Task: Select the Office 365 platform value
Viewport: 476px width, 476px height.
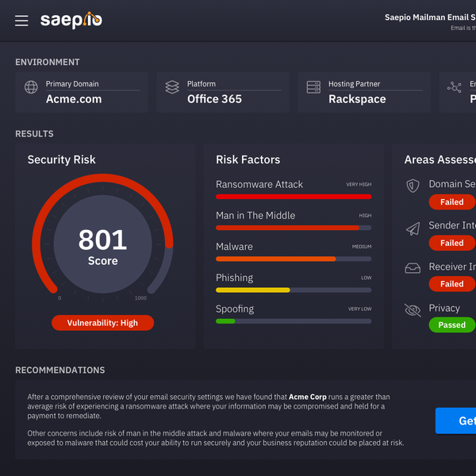Action: tap(214, 99)
